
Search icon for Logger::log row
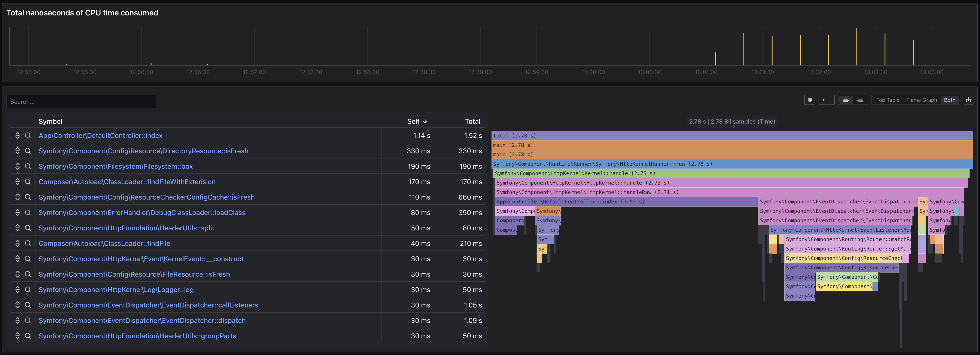coord(28,289)
